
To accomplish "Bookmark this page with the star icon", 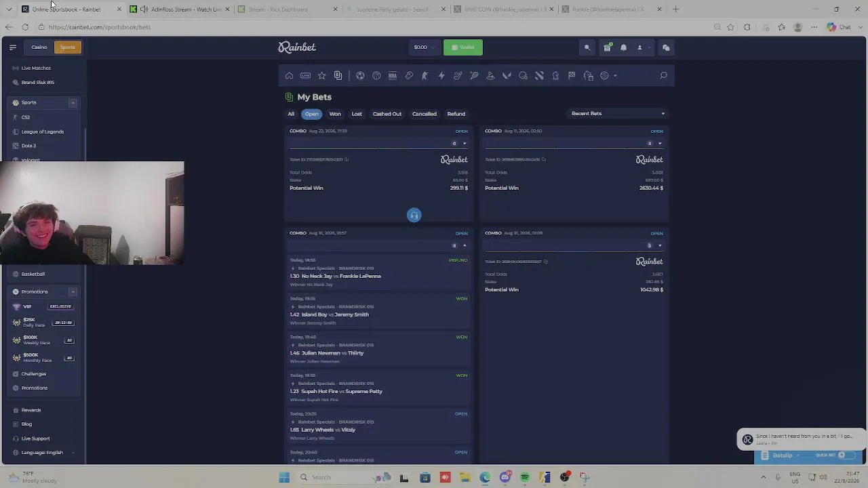I will click(x=731, y=27).
